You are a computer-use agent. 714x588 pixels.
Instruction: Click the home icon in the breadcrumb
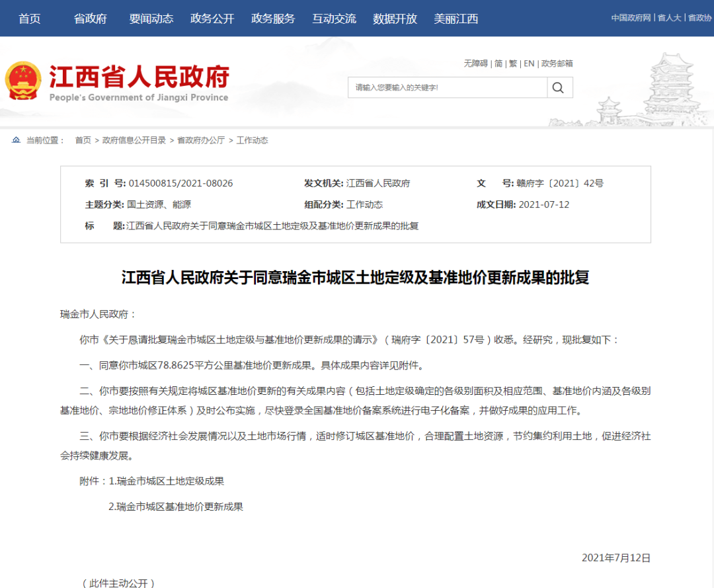pyautogui.click(x=16, y=140)
